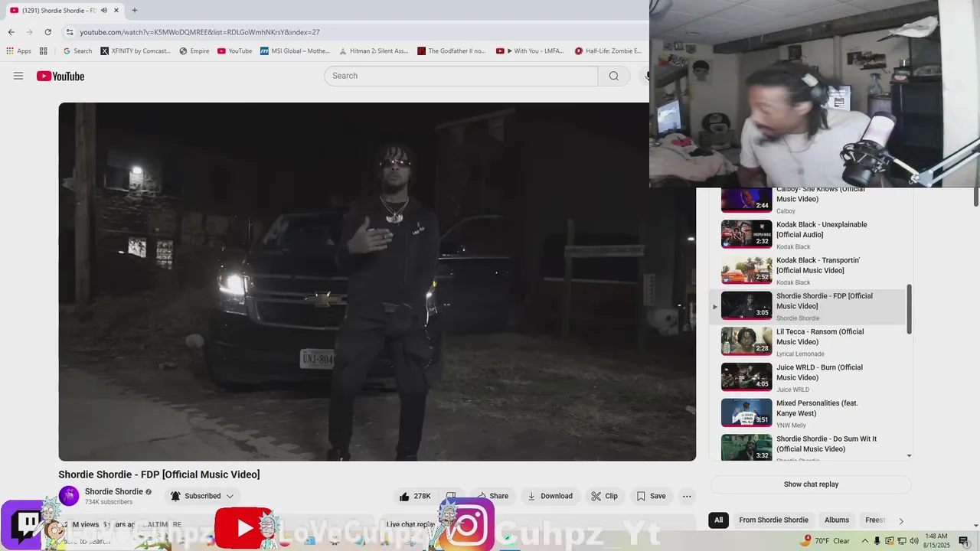Open the With You - LMFAO bookmark
The height and width of the screenshot is (551, 980).
[530, 51]
